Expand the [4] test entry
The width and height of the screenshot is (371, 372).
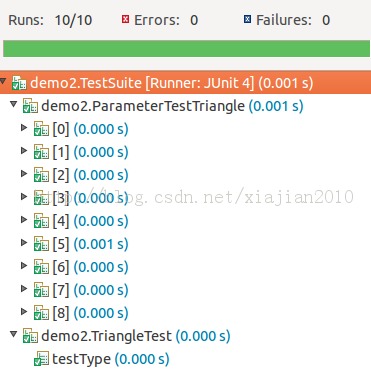[x=24, y=220]
